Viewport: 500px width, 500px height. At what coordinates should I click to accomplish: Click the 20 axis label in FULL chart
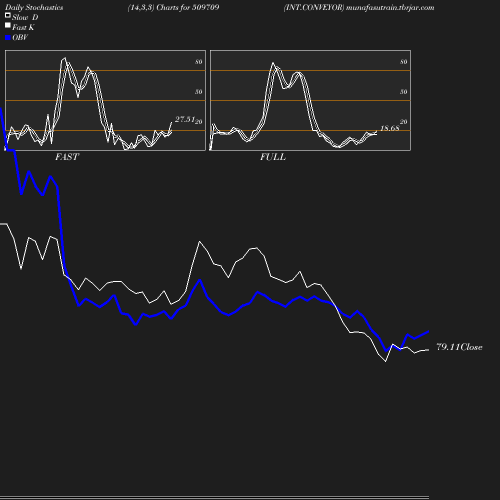click(x=404, y=122)
